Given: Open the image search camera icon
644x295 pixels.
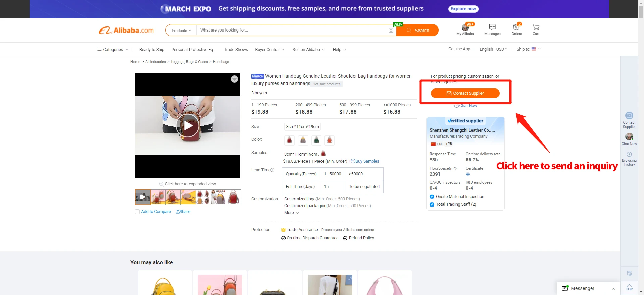Looking at the screenshot, I should (391, 31).
